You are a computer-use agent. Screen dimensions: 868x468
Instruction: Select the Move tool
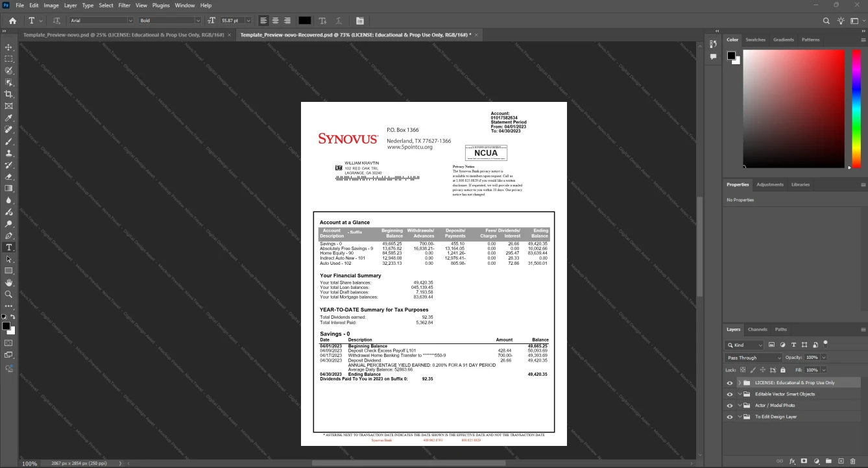[x=9, y=47]
